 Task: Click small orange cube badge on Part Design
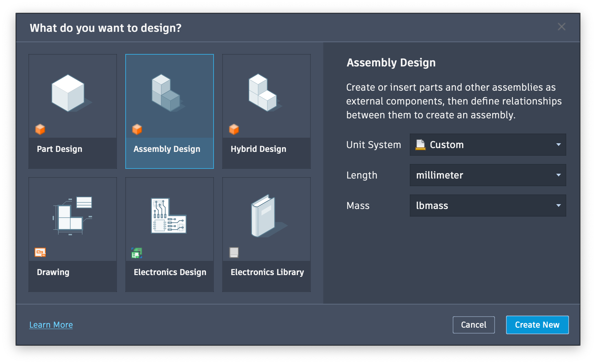click(x=40, y=129)
